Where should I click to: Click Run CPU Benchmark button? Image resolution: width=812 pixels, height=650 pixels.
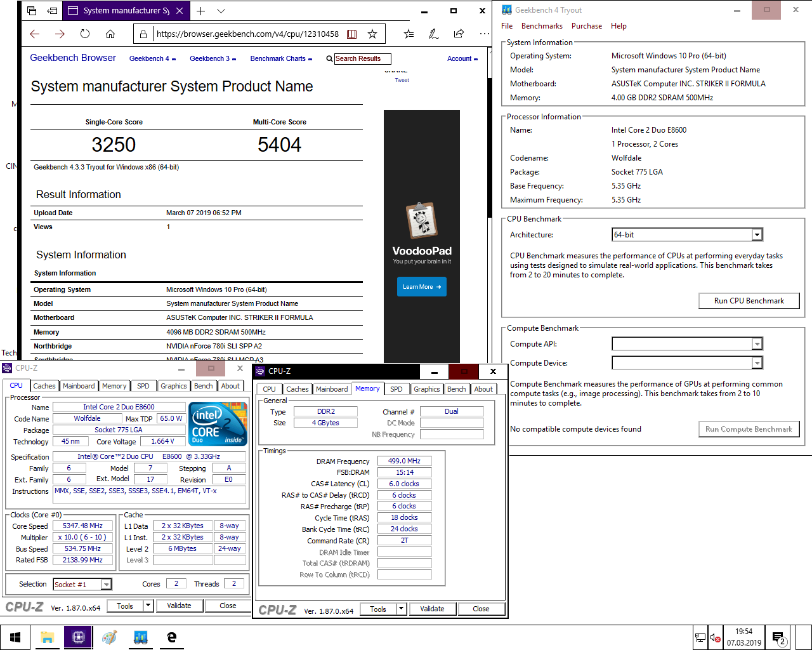tap(749, 301)
